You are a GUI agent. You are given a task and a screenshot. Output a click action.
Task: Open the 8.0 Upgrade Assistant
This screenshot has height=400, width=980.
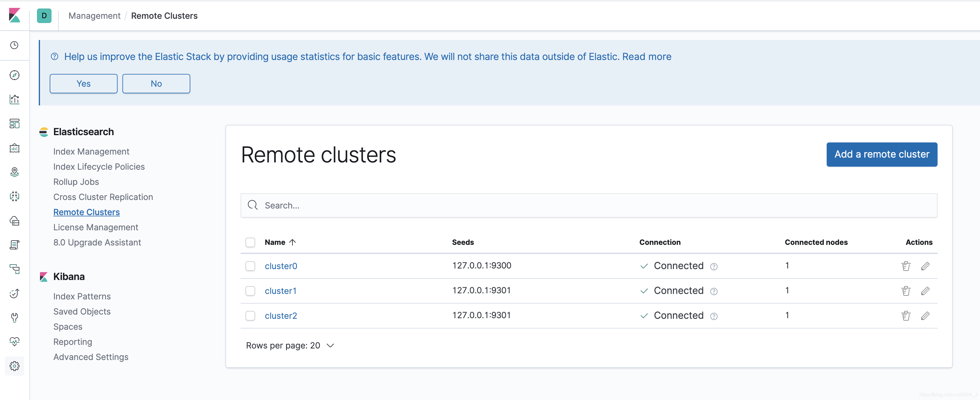click(97, 242)
